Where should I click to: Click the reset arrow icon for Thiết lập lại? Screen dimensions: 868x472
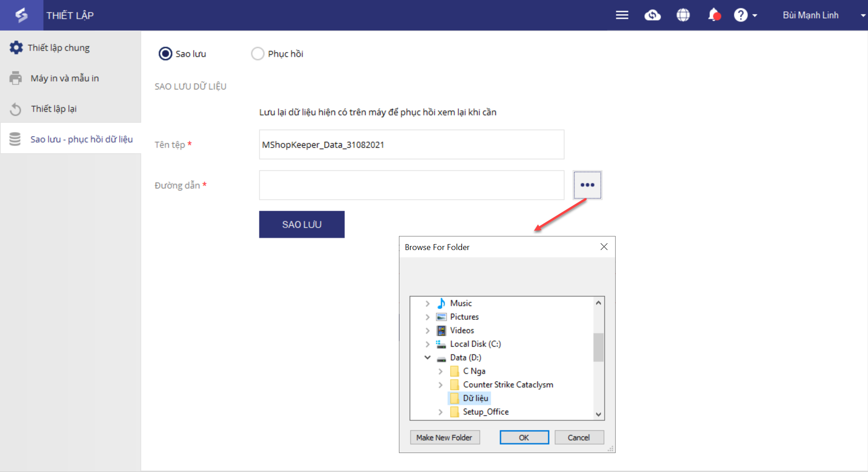click(15, 109)
